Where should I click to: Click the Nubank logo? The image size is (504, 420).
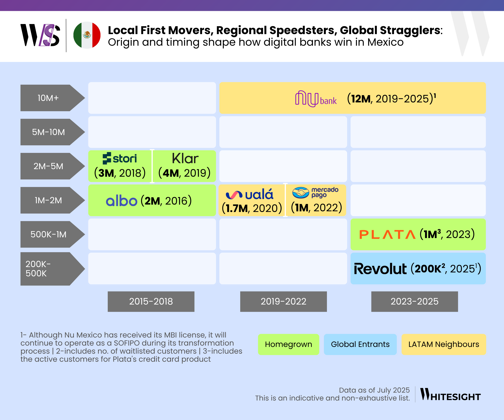point(316,99)
